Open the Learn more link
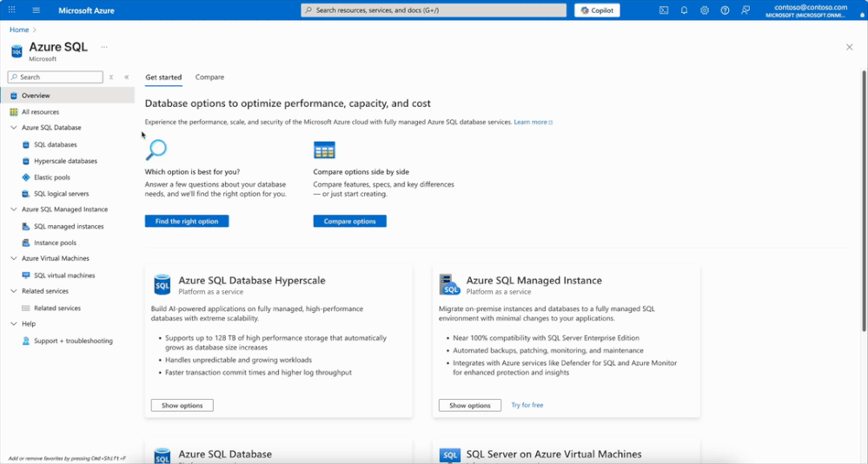This screenshot has width=868, height=464. 533,122
